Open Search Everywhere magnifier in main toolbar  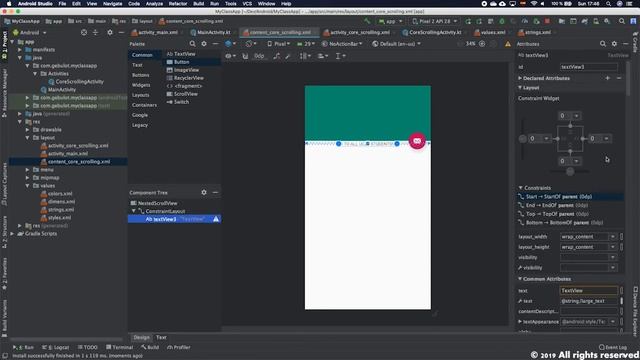(x=622, y=21)
